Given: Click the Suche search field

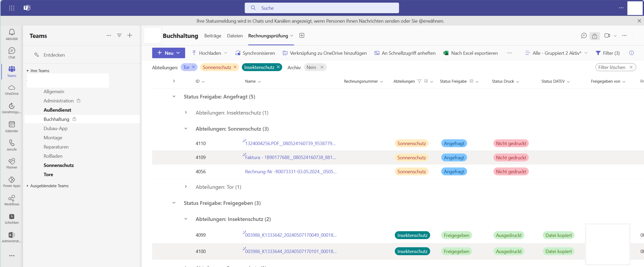Looking at the screenshot, I should [x=322, y=8].
